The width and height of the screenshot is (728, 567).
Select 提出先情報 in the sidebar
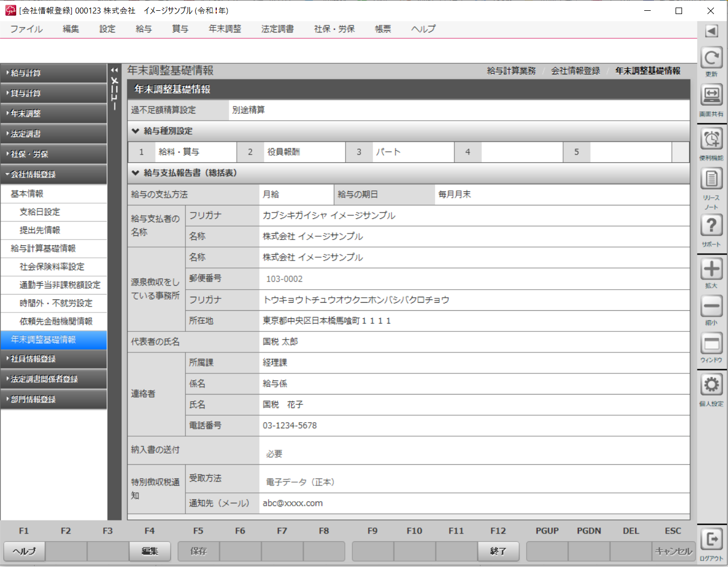click(x=54, y=230)
